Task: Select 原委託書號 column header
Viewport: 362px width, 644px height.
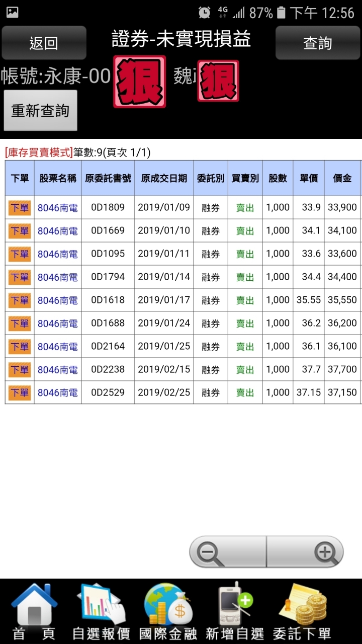Action: pos(108,178)
